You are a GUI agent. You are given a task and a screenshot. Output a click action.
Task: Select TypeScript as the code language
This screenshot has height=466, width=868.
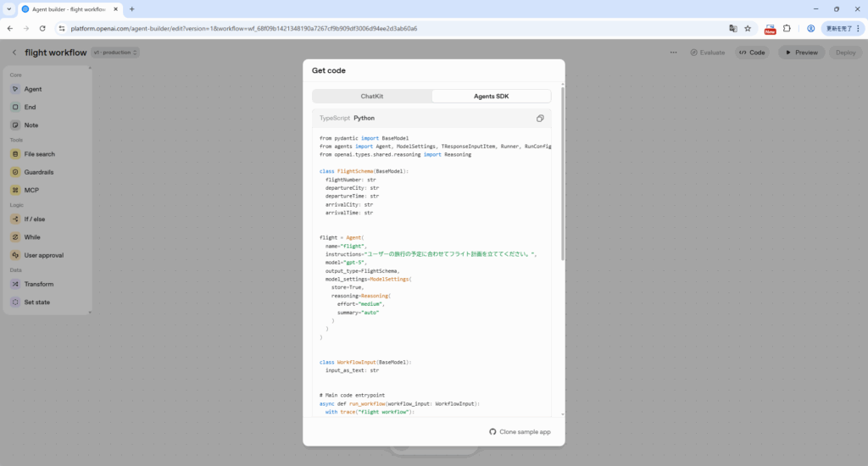pos(334,119)
